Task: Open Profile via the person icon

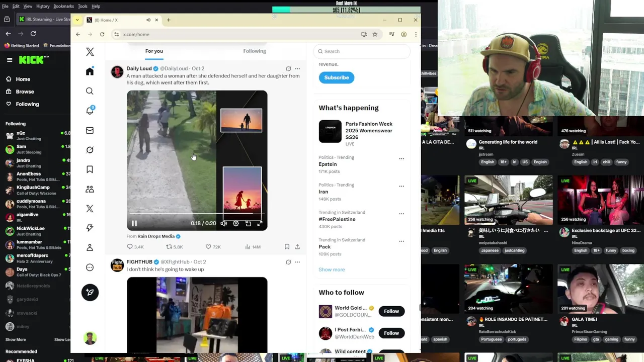Action: (x=90, y=247)
